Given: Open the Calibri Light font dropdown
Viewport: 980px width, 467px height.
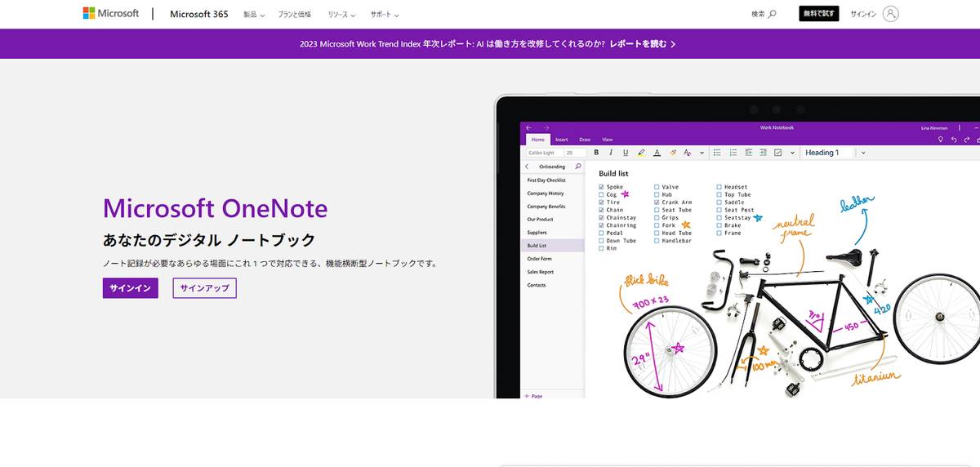Looking at the screenshot, I should click(x=543, y=153).
